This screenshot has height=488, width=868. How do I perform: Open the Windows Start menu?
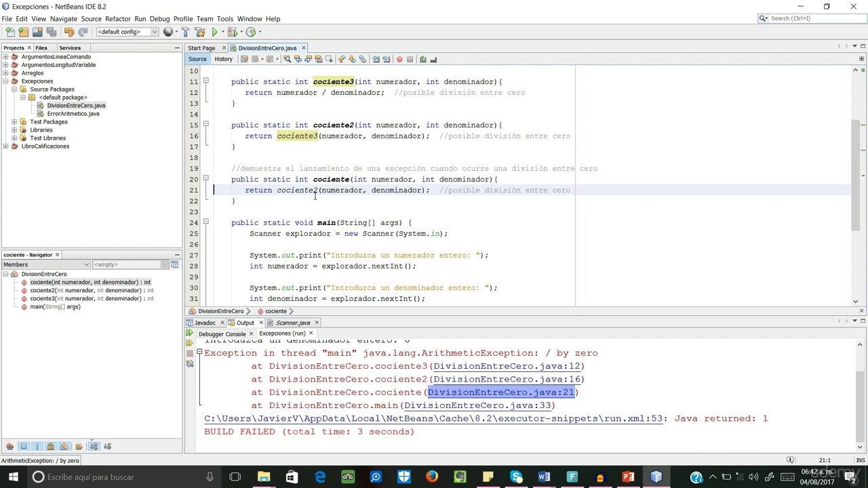coord(13,476)
